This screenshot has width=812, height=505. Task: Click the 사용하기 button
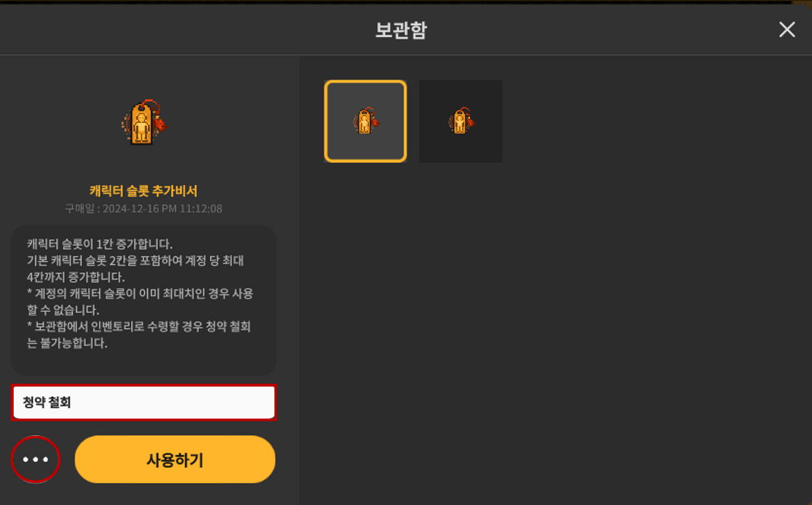click(175, 460)
